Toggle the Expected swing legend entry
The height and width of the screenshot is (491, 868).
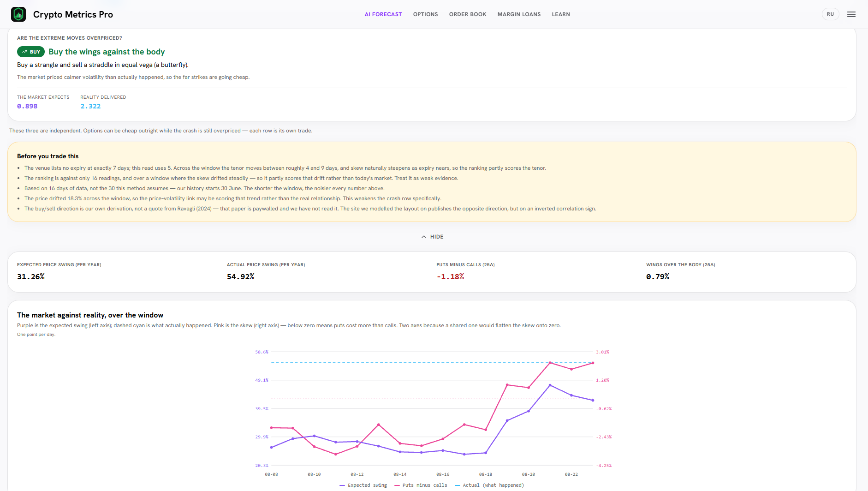tap(363, 485)
